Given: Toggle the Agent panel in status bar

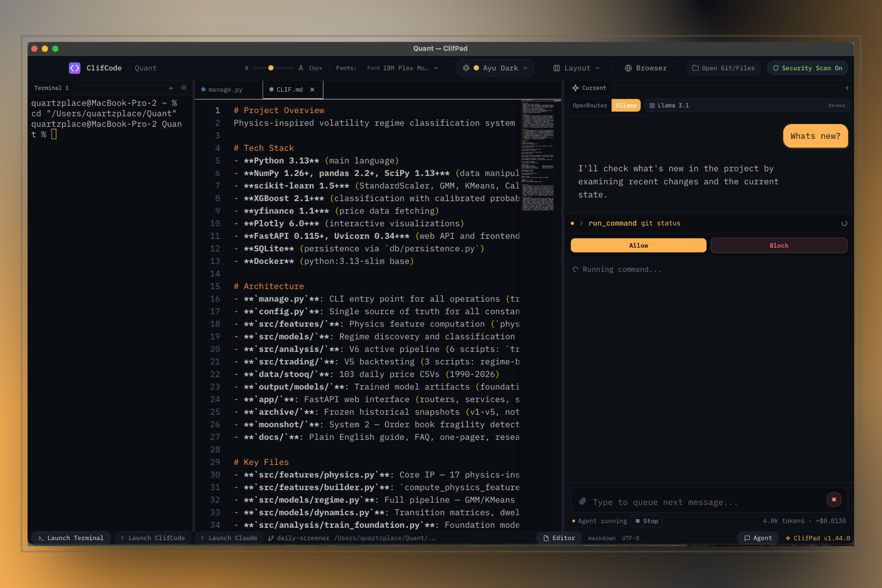Looking at the screenshot, I should click(758, 538).
